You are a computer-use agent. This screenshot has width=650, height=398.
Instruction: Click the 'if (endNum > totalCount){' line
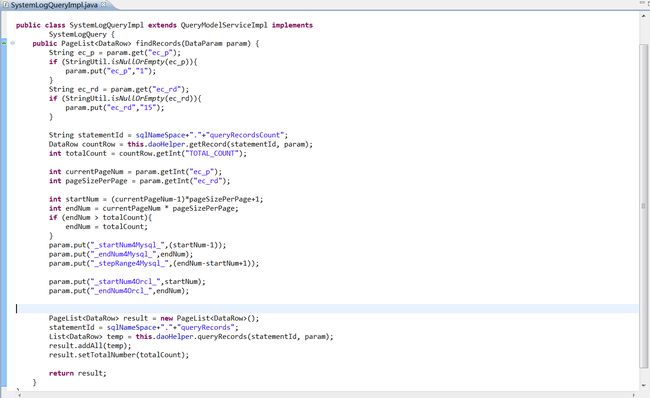100,217
